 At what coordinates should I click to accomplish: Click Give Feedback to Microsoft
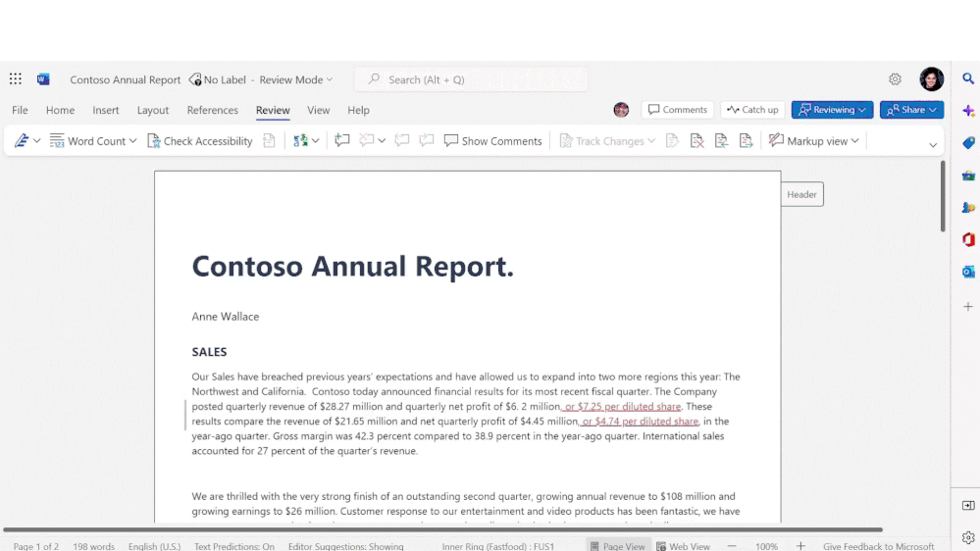(878, 546)
